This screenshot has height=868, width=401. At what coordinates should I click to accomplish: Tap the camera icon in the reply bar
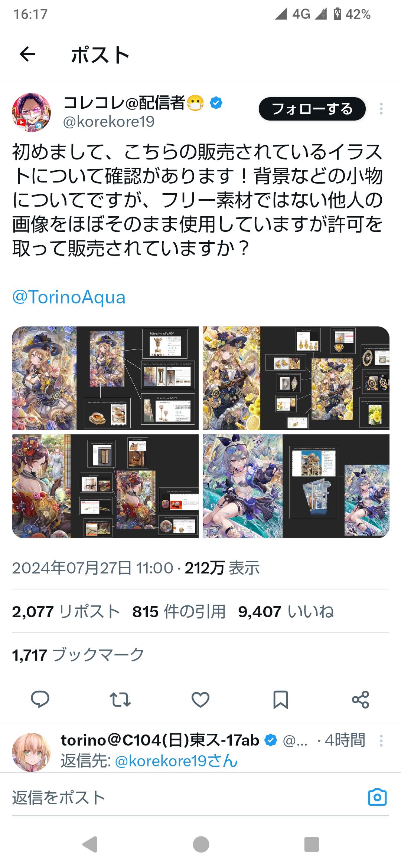[378, 797]
